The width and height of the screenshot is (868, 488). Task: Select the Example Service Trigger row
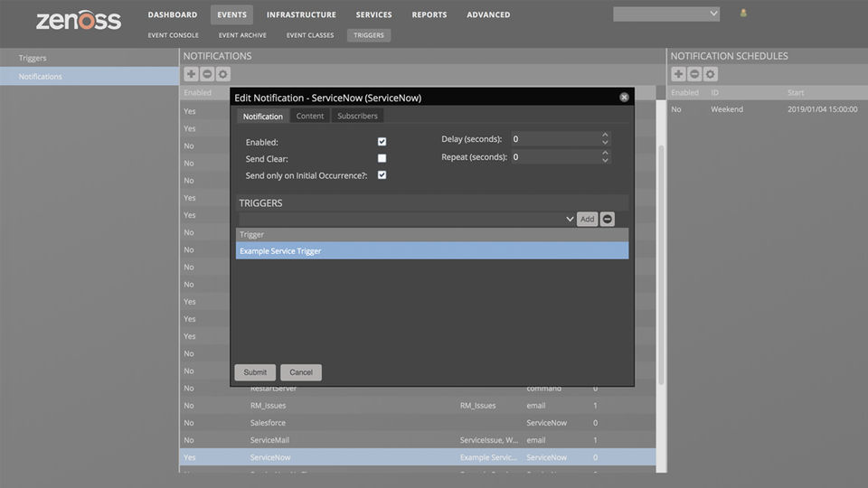tap(432, 251)
